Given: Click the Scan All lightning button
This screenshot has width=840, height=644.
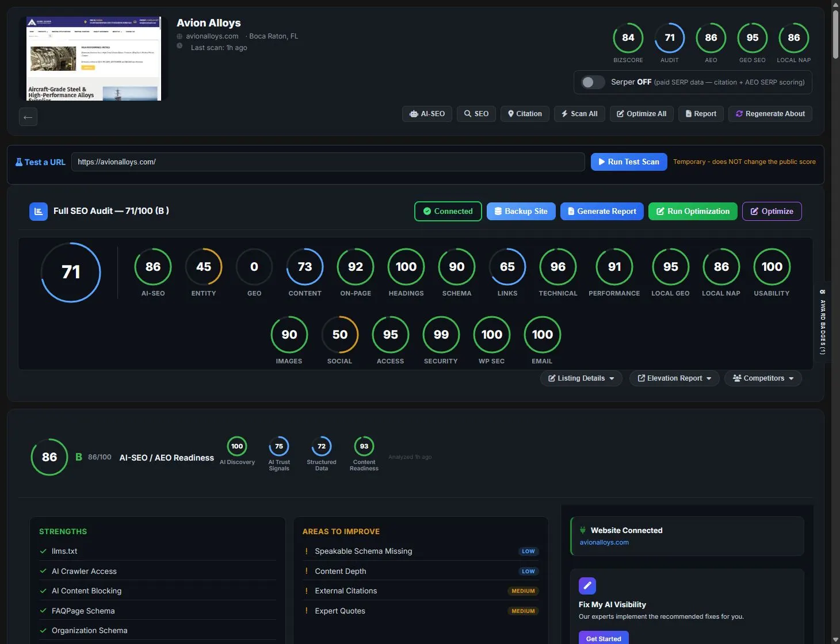Looking at the screenshot, I should (x=579, y=114).
